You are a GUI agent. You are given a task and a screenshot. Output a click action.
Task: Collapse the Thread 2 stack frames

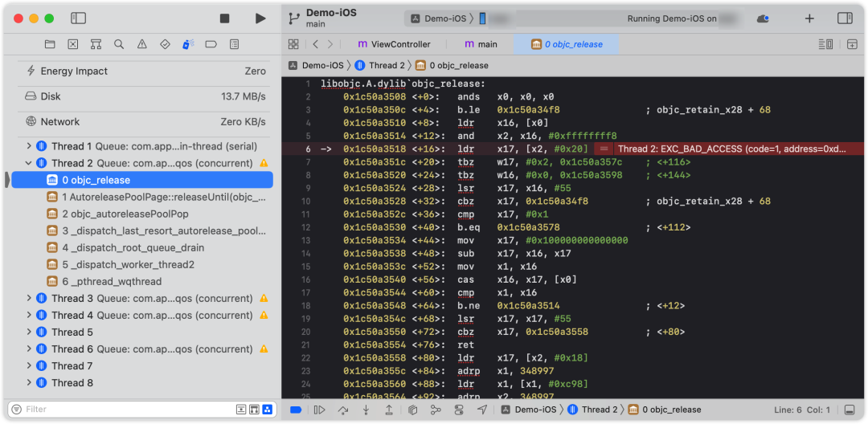(x=30, y=163)
